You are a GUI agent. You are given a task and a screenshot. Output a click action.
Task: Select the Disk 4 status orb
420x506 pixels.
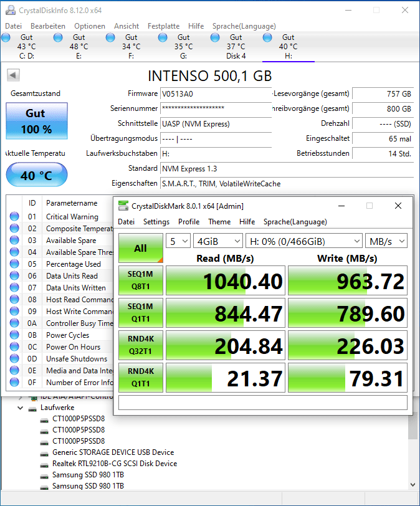215,38
